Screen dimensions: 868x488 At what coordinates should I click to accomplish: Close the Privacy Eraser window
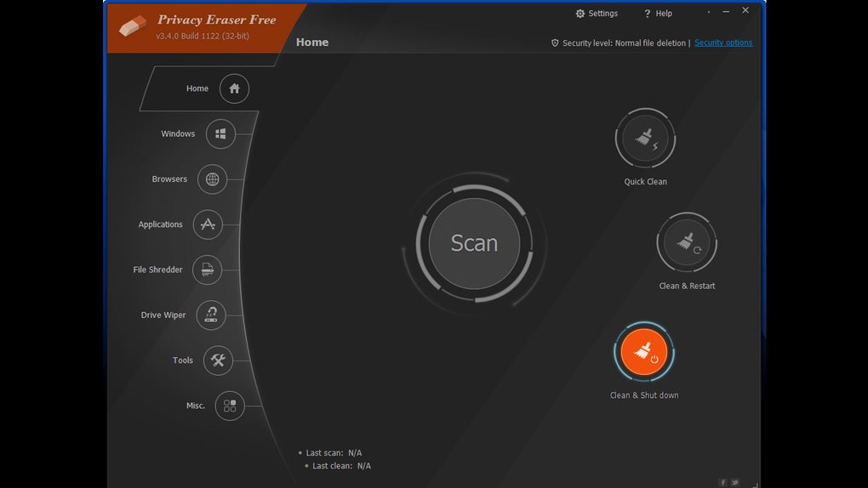pyautogui.click(x=745, y=10)
